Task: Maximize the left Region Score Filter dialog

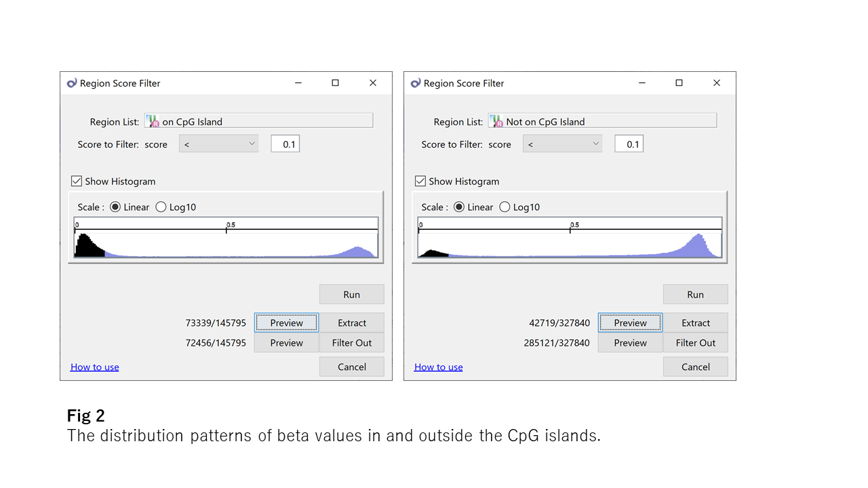Action: pos(335,83)
